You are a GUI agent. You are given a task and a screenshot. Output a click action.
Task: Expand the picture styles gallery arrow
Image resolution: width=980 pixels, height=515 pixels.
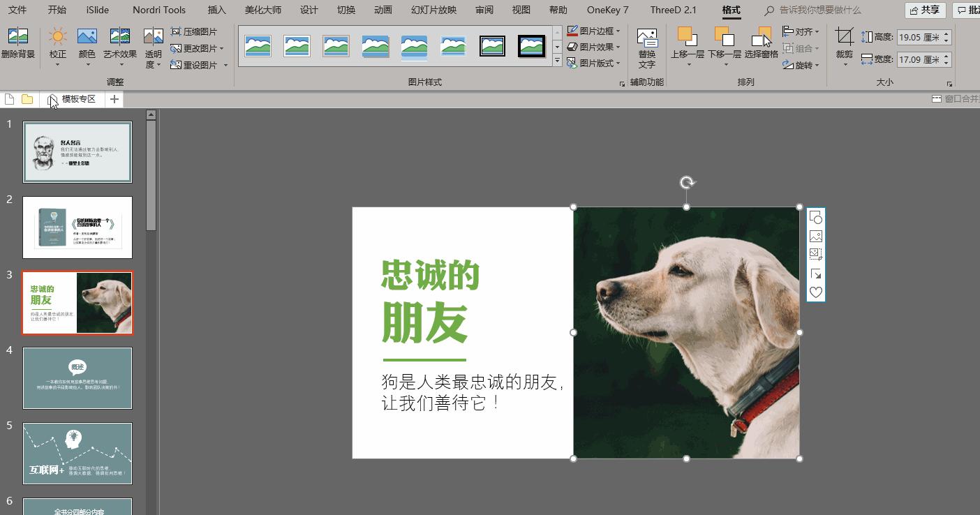click(556, 61)
